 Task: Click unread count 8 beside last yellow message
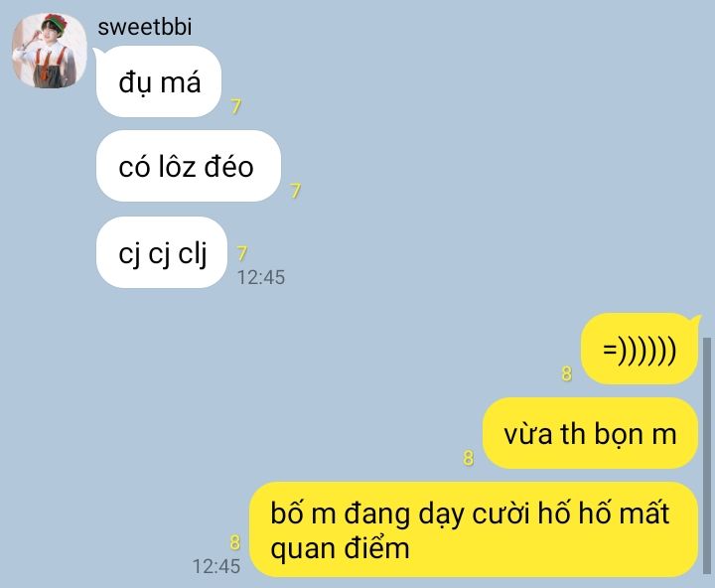(x=234, y=542)
